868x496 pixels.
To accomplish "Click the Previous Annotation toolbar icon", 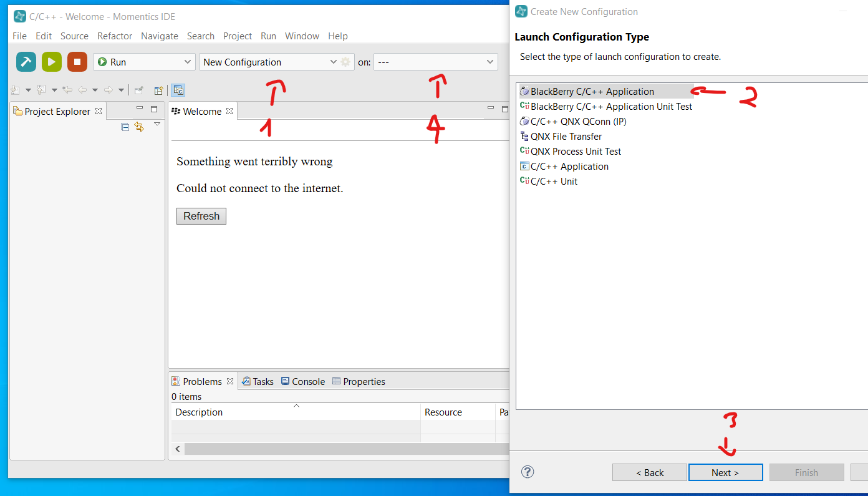I will 42,90.
